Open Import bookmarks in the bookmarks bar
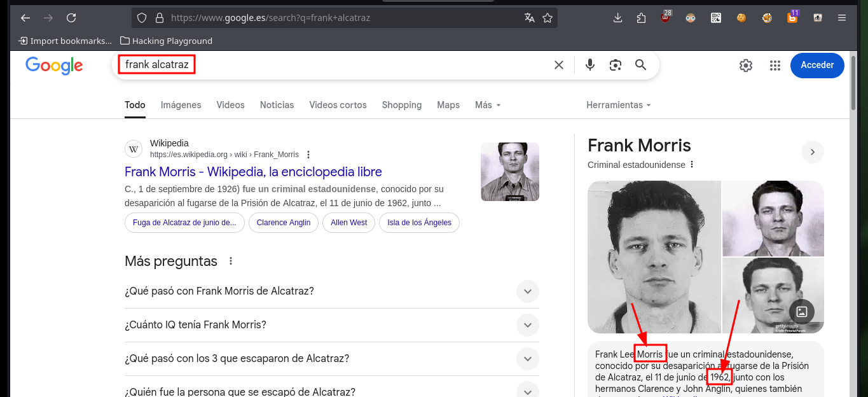Image resolution: width=868 pixels, height=397 pixels. click(x=65, y=41)
